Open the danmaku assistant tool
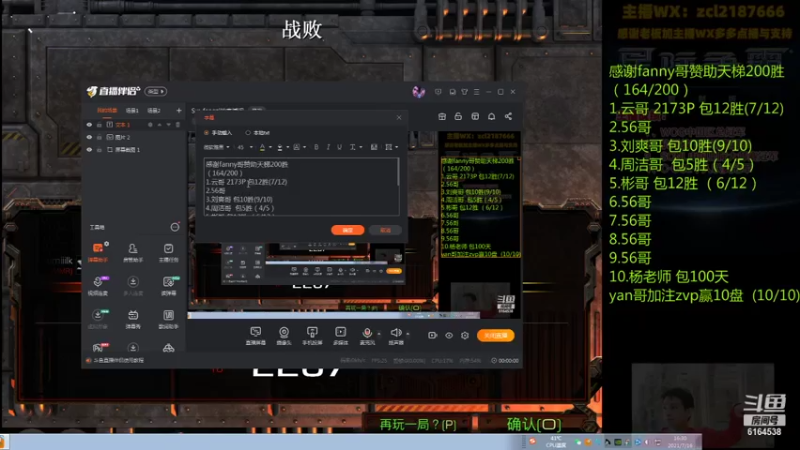800x450 pixels. click(x=98, y=252)
